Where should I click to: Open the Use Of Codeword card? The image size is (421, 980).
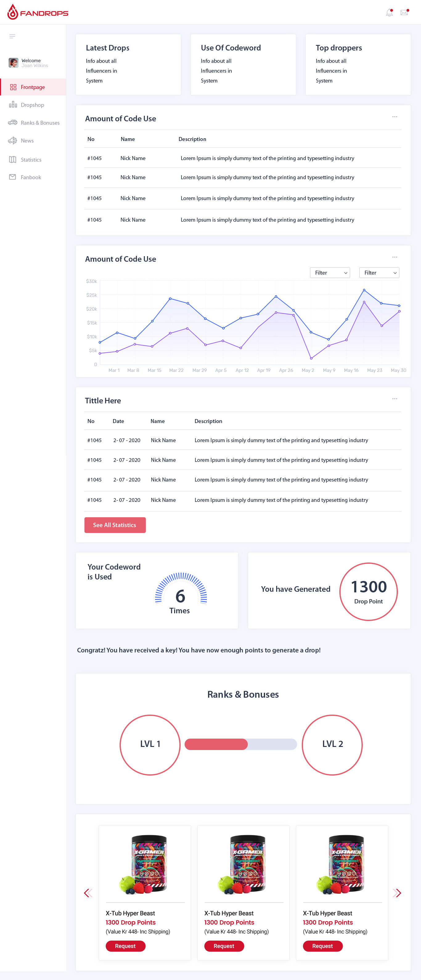click(243, 65)
